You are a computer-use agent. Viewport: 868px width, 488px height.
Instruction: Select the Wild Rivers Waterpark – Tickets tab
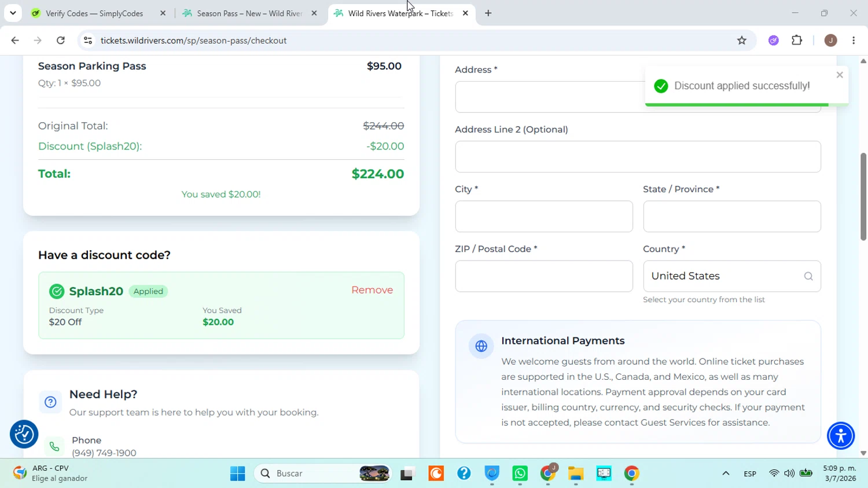401,13
